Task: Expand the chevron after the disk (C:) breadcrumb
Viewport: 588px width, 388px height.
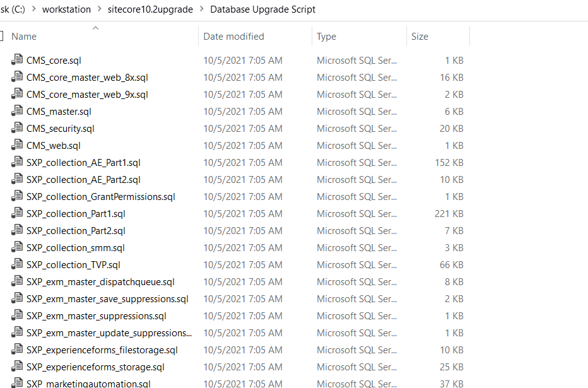Action: (33, 9)
